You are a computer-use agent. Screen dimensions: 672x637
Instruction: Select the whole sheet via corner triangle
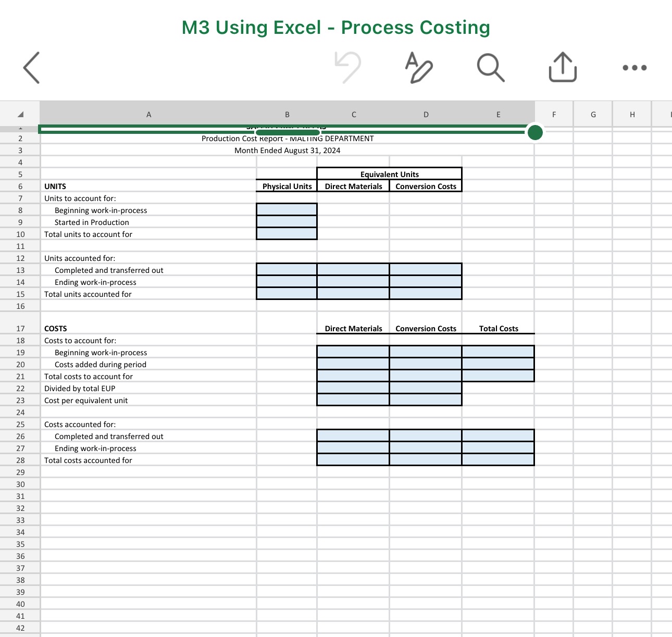20,114
